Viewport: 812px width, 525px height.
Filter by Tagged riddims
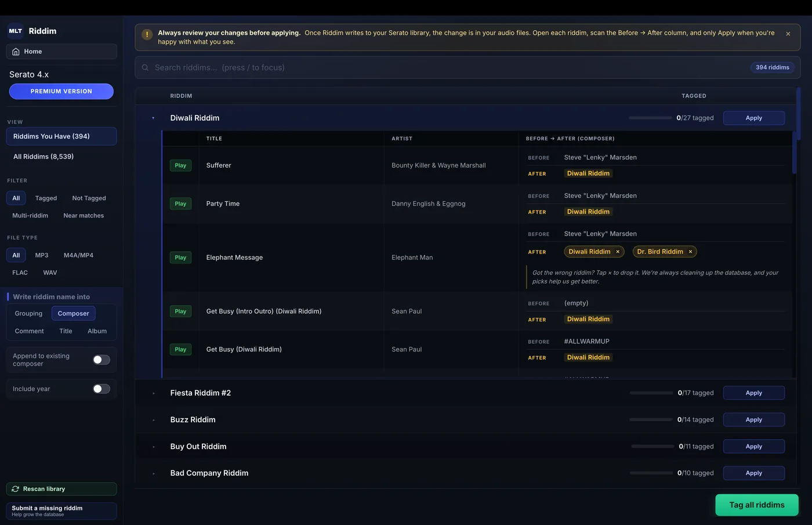click(x=46, y=198)
